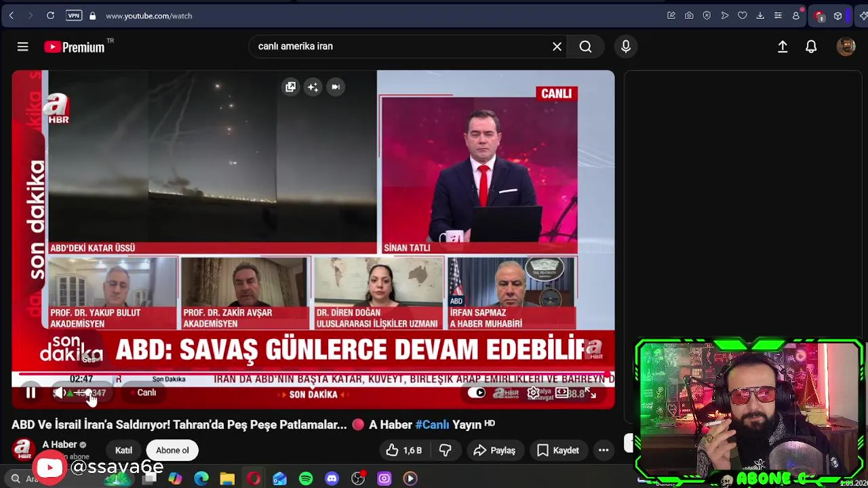
Task: Toggle the autoplay switch in player
Action: (477, 392)
